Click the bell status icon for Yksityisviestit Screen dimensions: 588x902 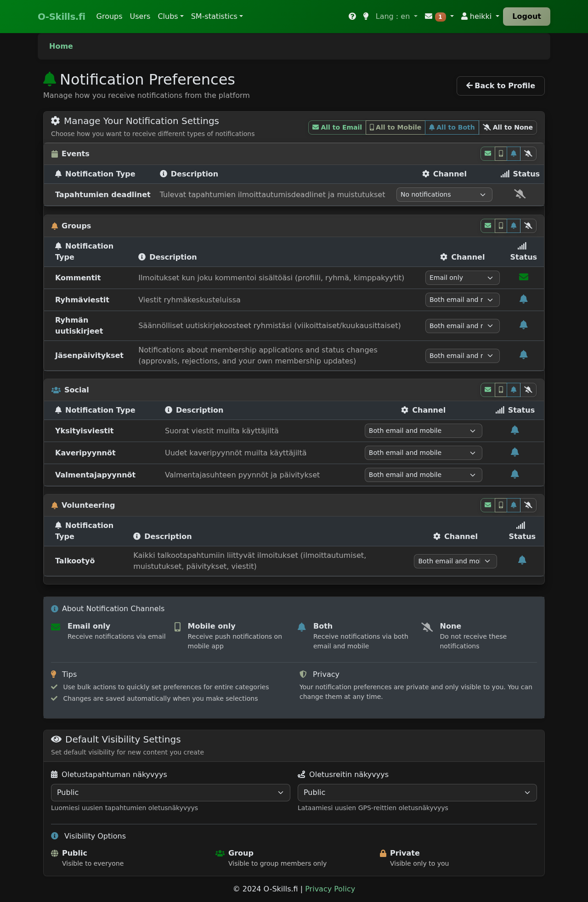pos(515,430)
